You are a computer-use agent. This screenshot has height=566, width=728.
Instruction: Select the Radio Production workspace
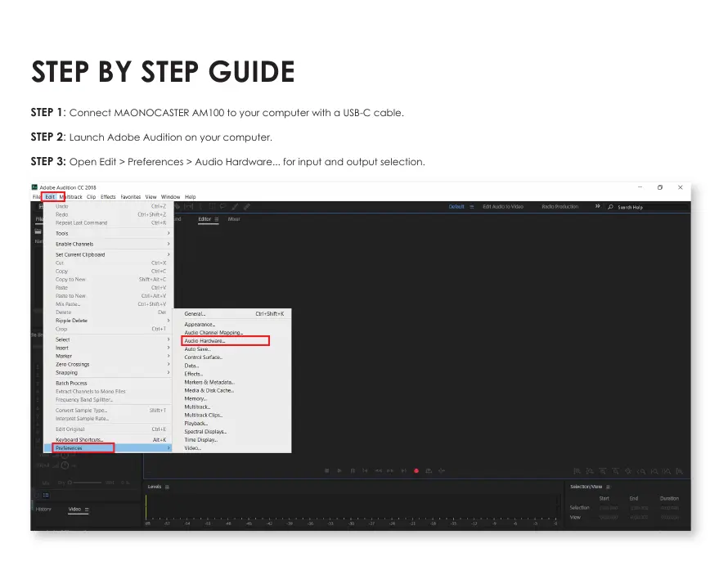pos(560,207)
